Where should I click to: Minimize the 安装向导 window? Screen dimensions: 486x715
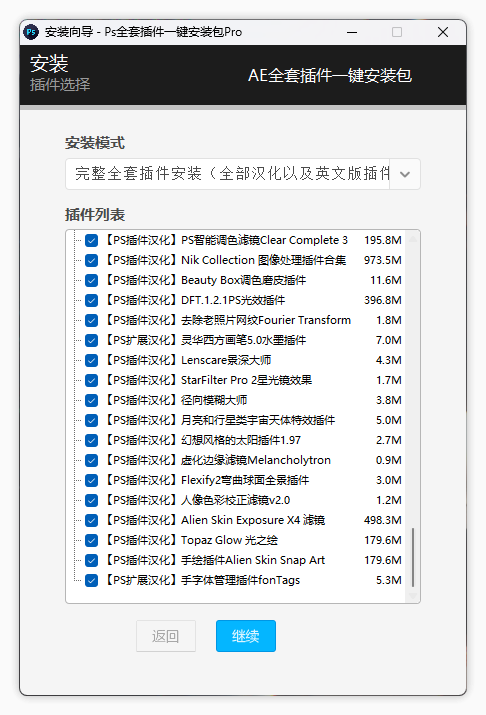click(x=352, y=32)
